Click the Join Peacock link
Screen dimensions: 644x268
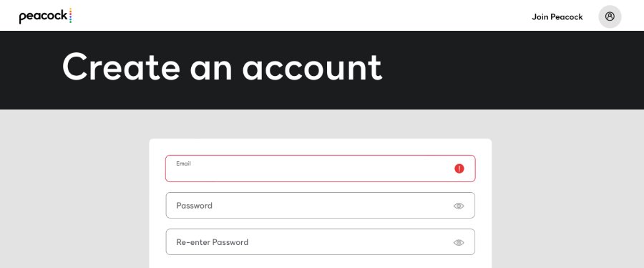point(557,17)
